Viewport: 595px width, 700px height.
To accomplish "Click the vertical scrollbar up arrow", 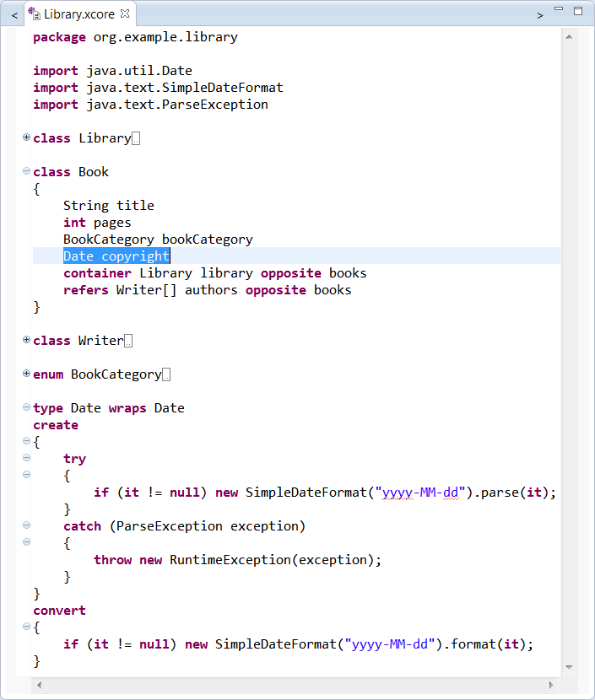I will click(x=569, y=37).
